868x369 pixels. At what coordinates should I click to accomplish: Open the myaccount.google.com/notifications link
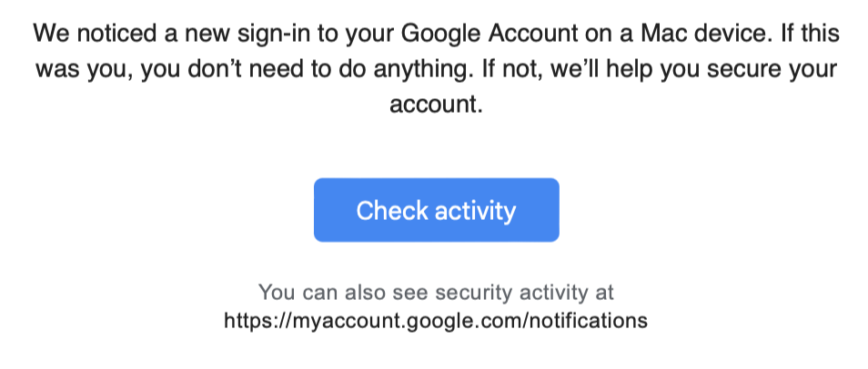click(x=436, y=321)
